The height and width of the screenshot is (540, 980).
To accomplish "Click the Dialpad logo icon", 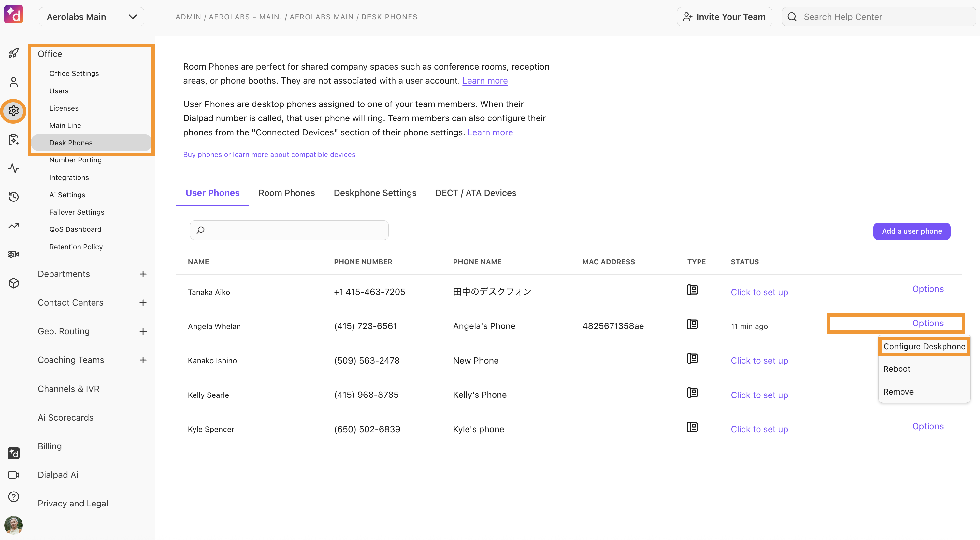I will [14, 14].
